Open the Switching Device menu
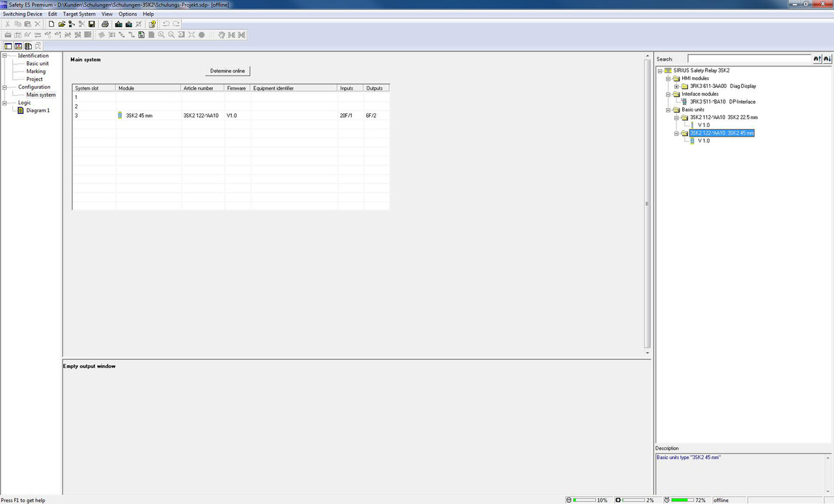Screen dimensions: 834x504 tap(22, 14)
